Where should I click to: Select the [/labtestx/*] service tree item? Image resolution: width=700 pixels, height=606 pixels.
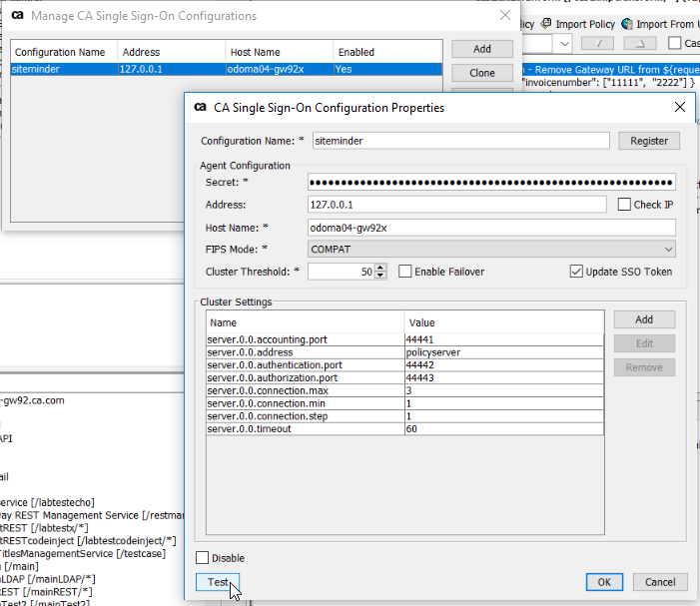pyautogui.click(x=44, y=528)
